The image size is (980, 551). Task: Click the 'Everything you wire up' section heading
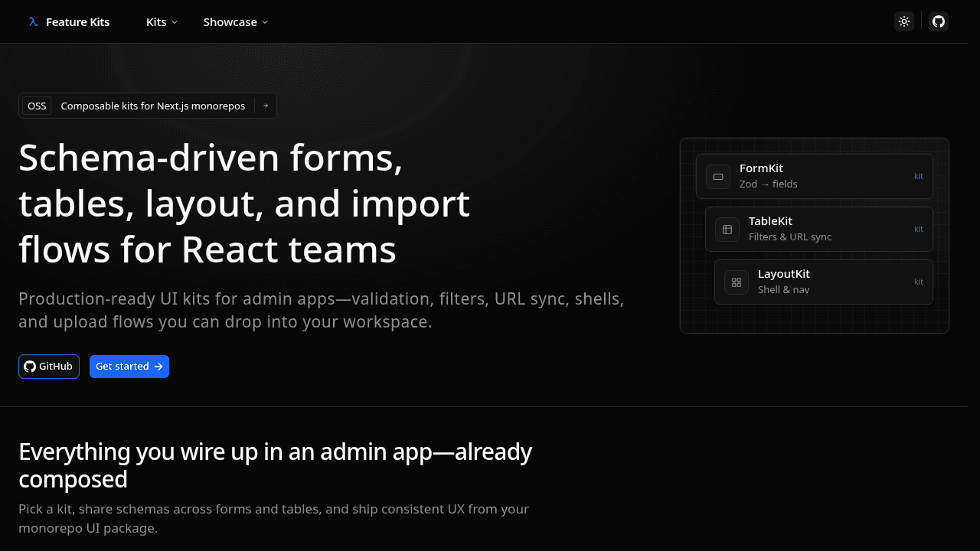[x=276, y=465]
